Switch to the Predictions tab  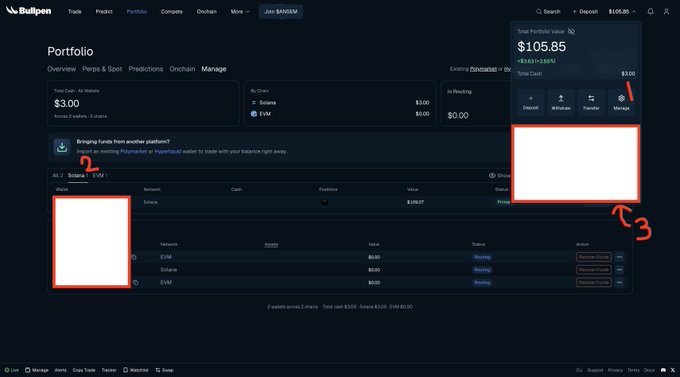(x=146, y=69)
